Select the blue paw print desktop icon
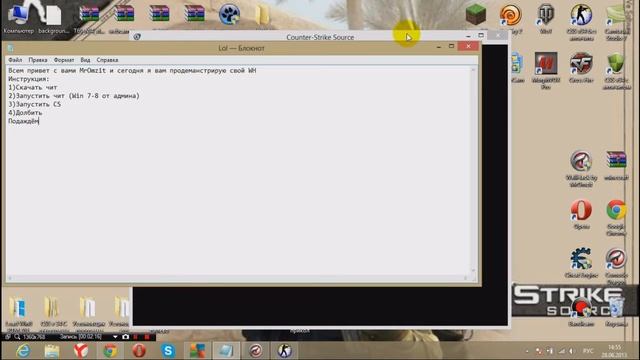640x360 pixels. point(229,15)
